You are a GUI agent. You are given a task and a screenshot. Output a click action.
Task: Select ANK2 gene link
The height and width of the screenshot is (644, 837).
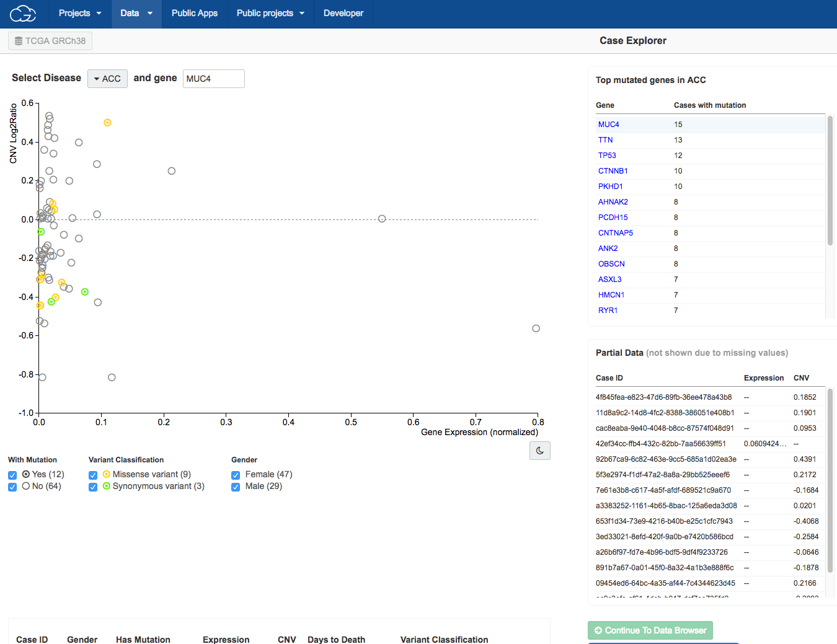point(608,249)
